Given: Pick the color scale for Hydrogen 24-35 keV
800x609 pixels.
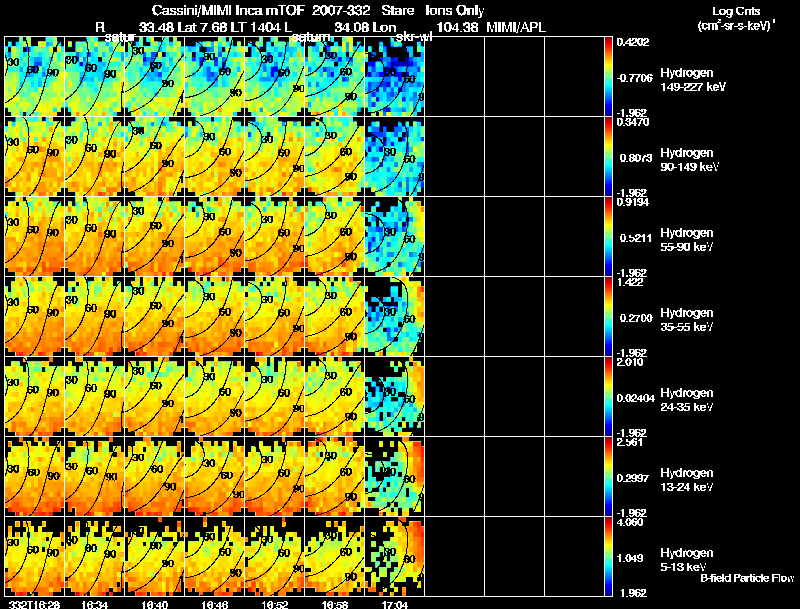Looking at the screenshot, I should [608, 397].
